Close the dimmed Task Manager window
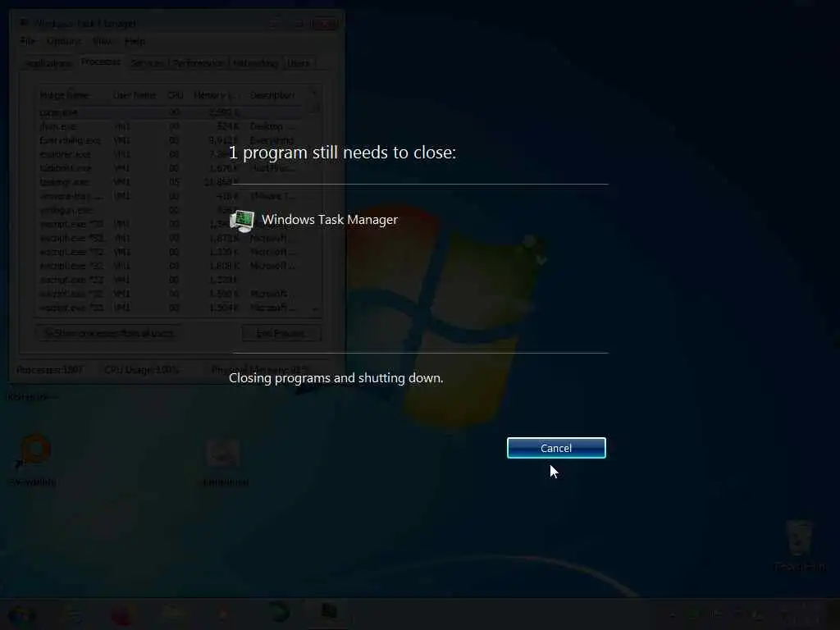 (324, 24)
